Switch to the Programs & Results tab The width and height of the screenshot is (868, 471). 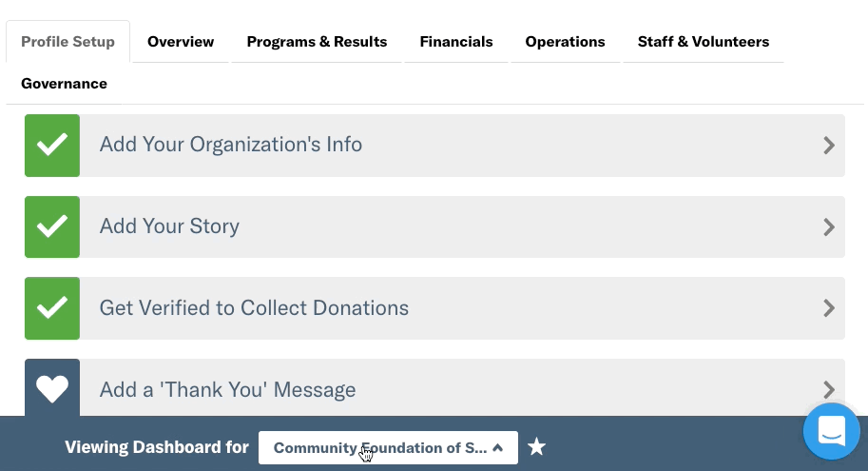point(317,42)
